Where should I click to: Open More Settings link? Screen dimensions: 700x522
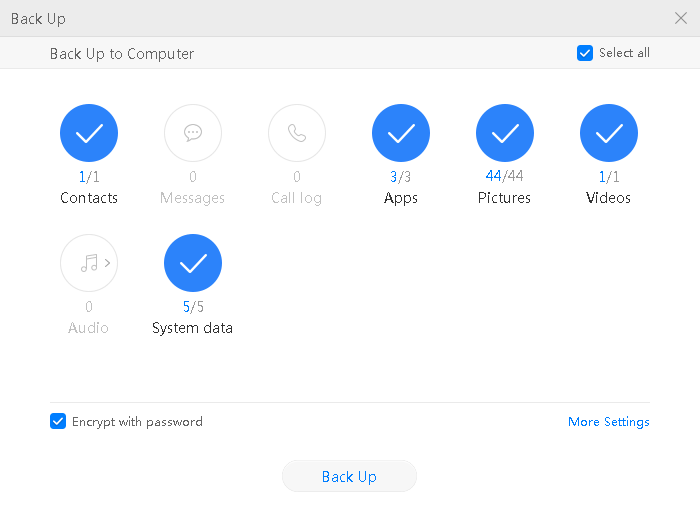[608, 422]
